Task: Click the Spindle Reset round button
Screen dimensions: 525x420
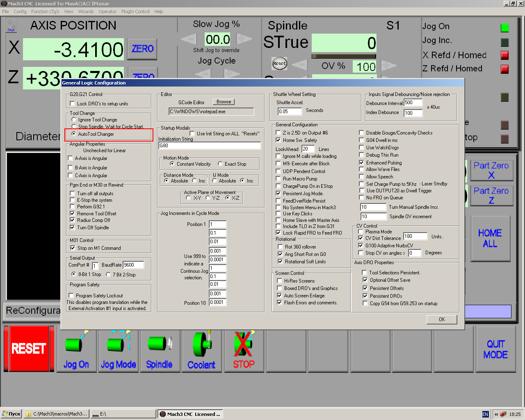Action: [279, 63]
